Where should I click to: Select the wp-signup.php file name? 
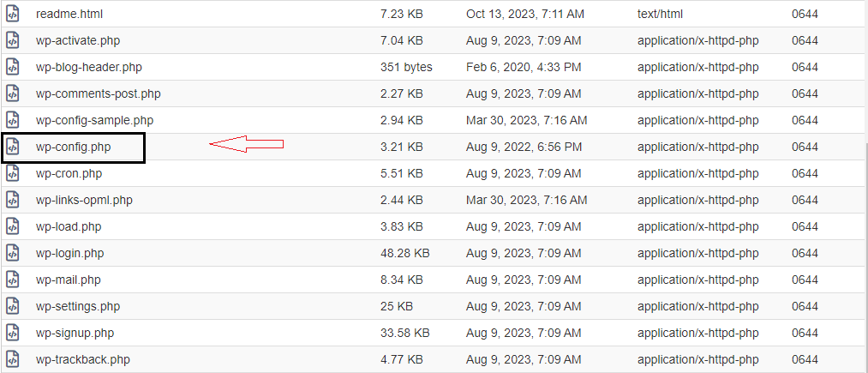75,333
